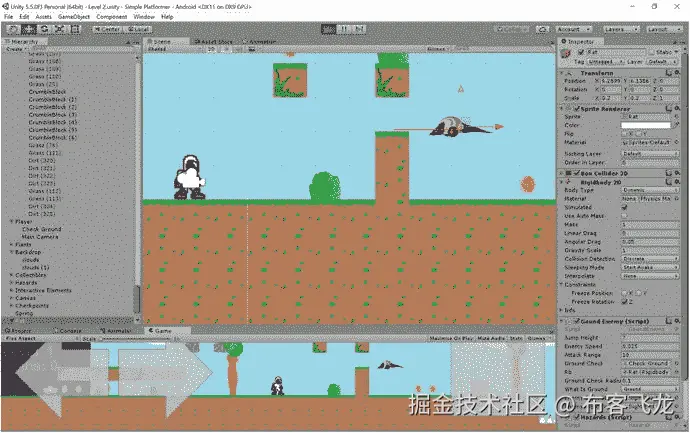This screenshot has height=433, width=690.
Task: Toggle Local handle rotation button
Action: coord(137,29)
